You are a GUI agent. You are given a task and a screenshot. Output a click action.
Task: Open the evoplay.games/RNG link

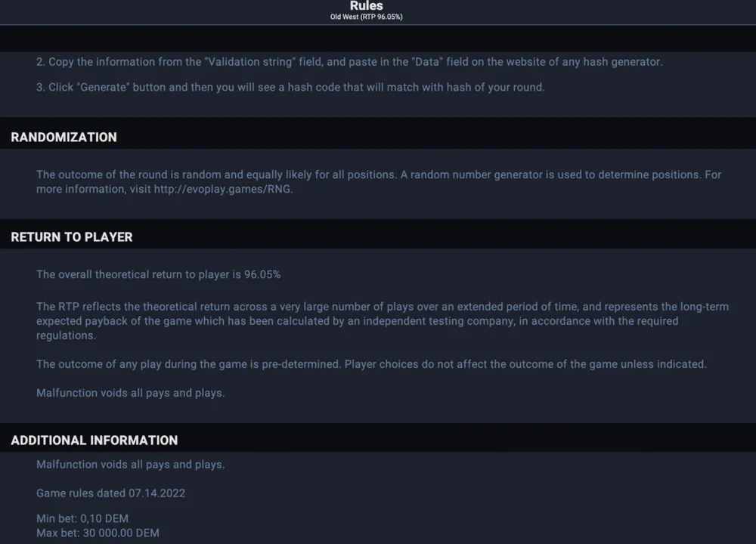coord(223,189)
